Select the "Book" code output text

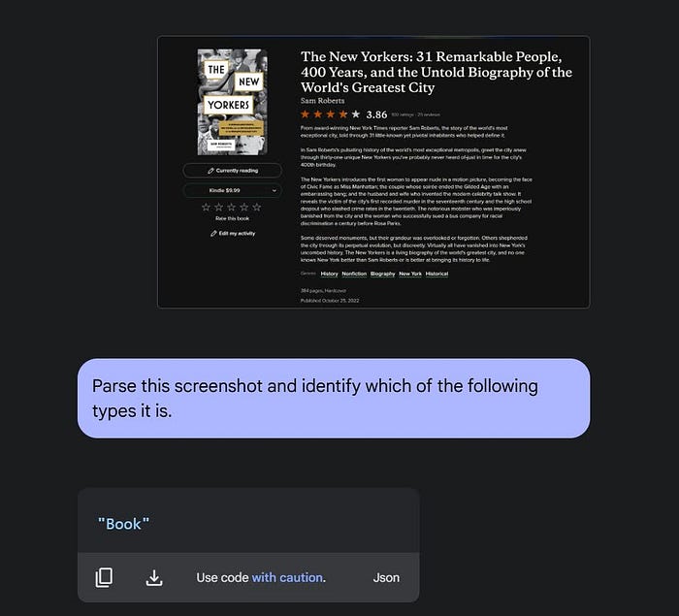point(123,524)
